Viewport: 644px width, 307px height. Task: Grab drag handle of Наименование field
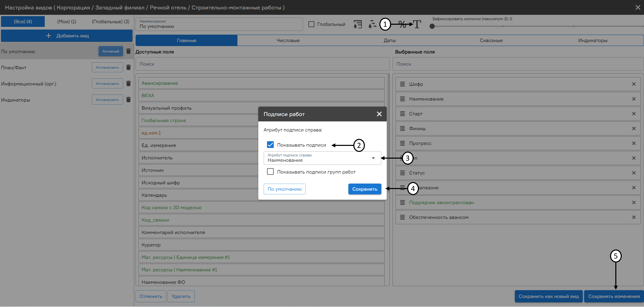click(402, 99)
